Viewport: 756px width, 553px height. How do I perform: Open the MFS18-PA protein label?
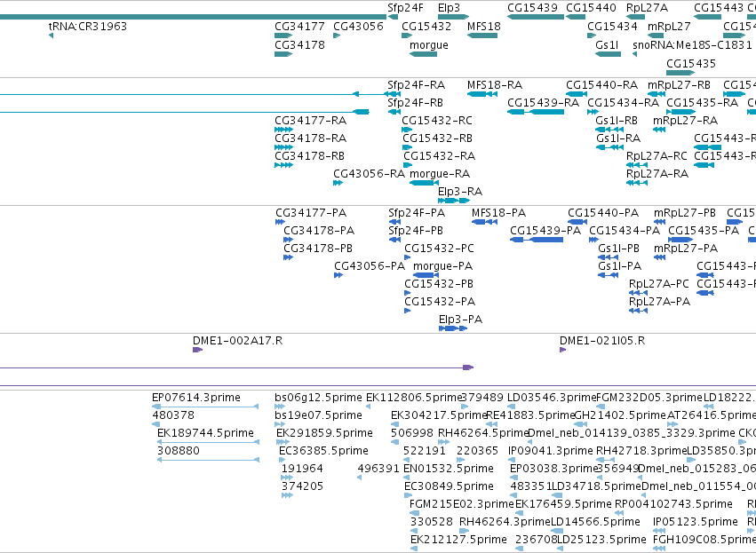tap(498, 213)
